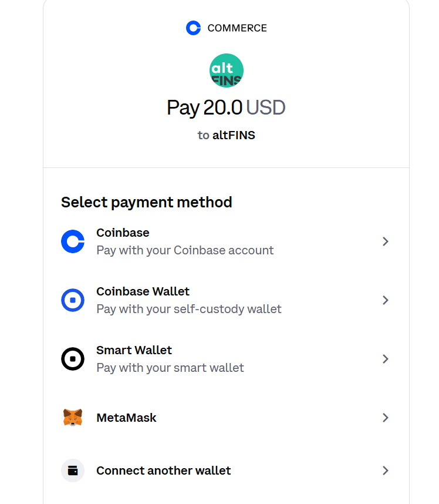Open Smart Wallet via its chevron

(x=386, y=359)
